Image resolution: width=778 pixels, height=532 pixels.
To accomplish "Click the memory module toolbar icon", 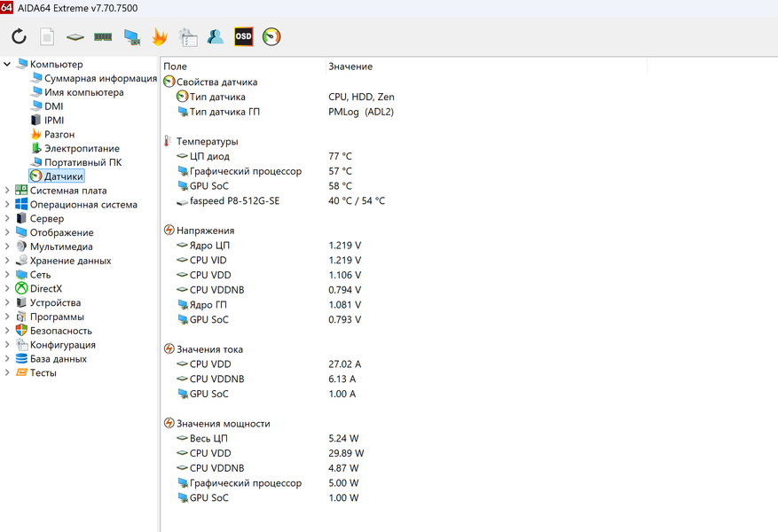I will [103, 36].
